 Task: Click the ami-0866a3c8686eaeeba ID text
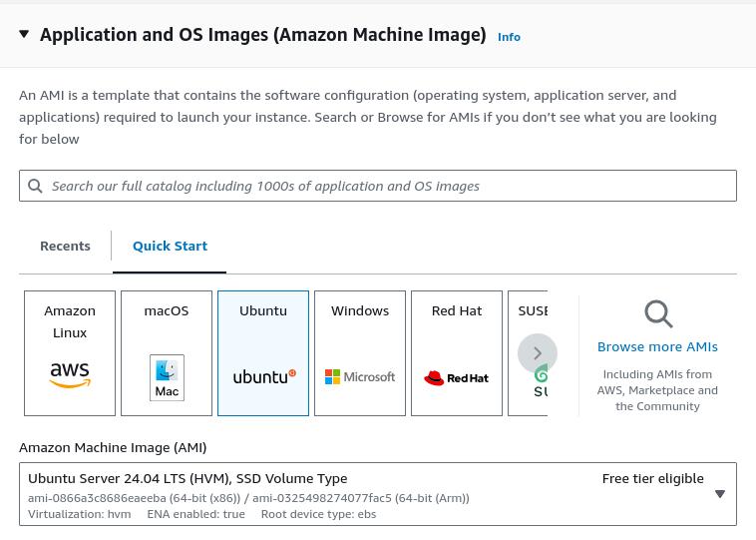pyautogui.click(x=97, y=498)
